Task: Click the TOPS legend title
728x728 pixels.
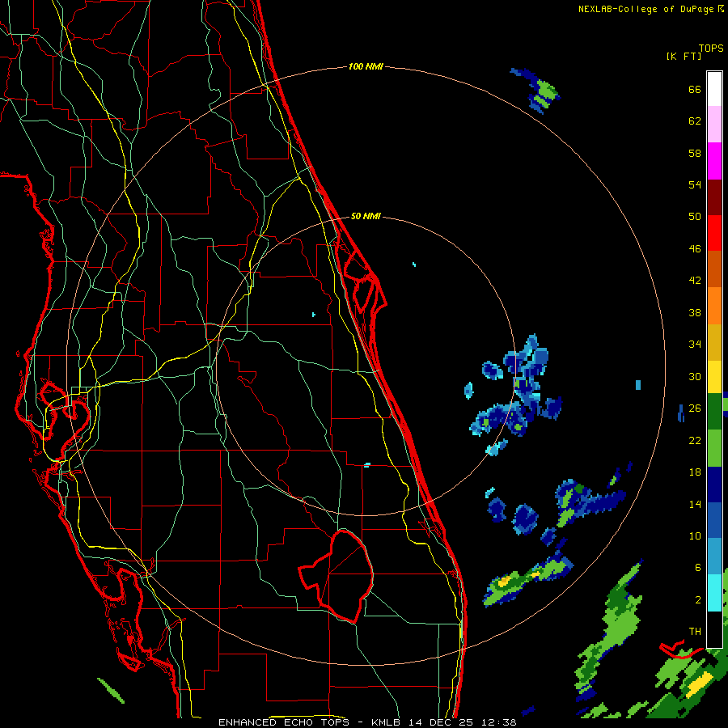Action: point(711,48)
